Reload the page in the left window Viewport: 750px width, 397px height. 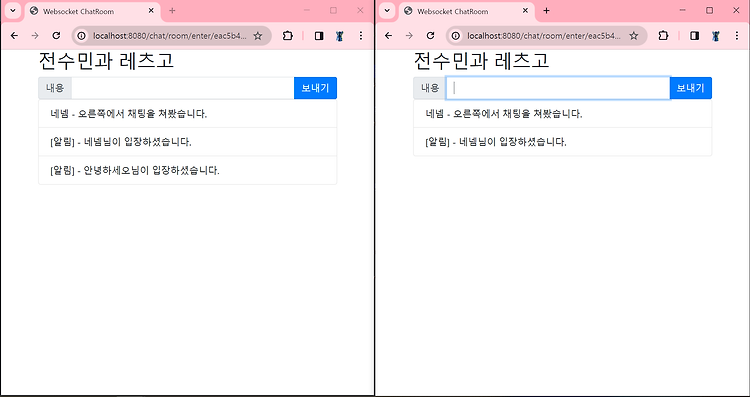pyautogui.click(x=56, y=36)
